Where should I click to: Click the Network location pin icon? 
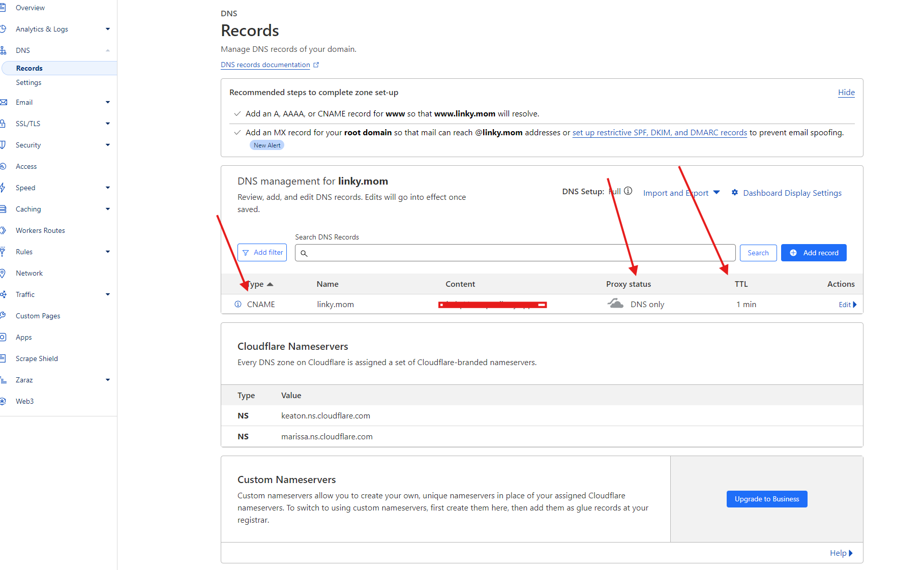click(x=3, y=273)
